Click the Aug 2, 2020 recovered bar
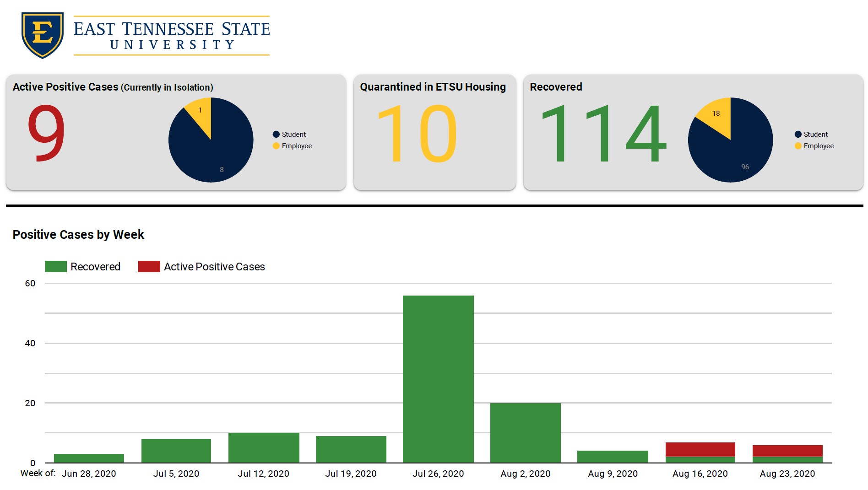 pos(525,432)
